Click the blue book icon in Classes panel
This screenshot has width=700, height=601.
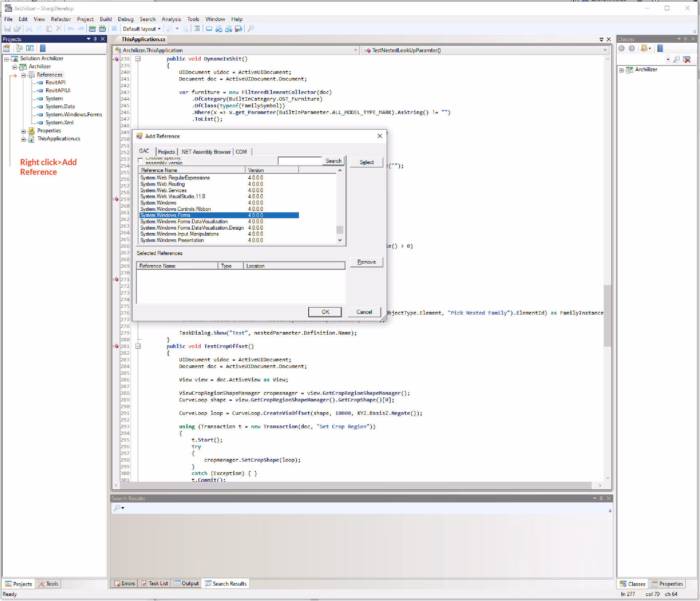coord(660,48)
